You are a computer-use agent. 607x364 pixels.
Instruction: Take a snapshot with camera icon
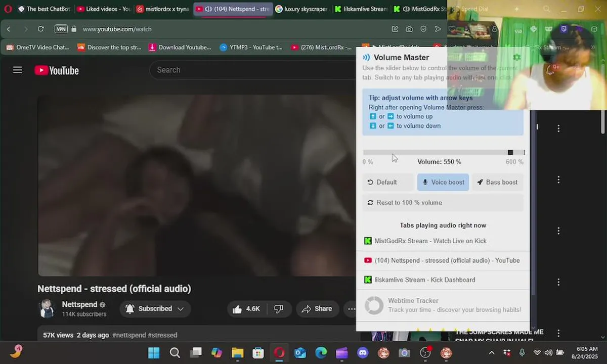pos(409,29)
